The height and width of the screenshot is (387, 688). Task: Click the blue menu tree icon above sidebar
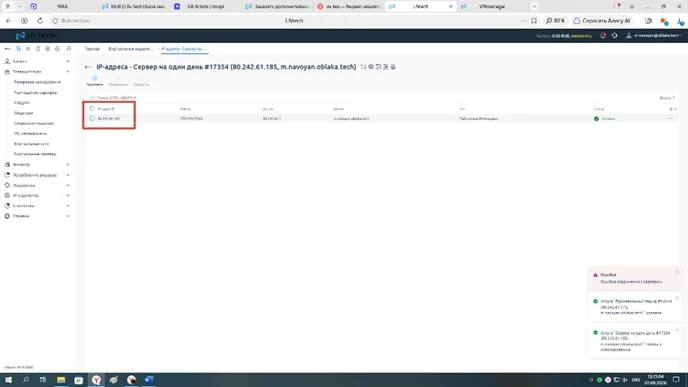pyautogui.click(x=18, y=49)
